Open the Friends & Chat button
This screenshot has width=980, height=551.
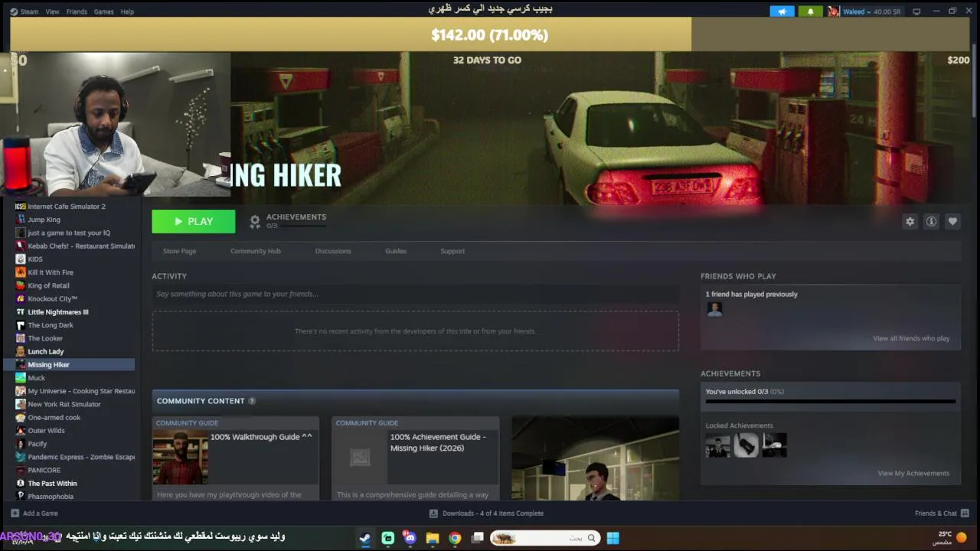[942, 514]
